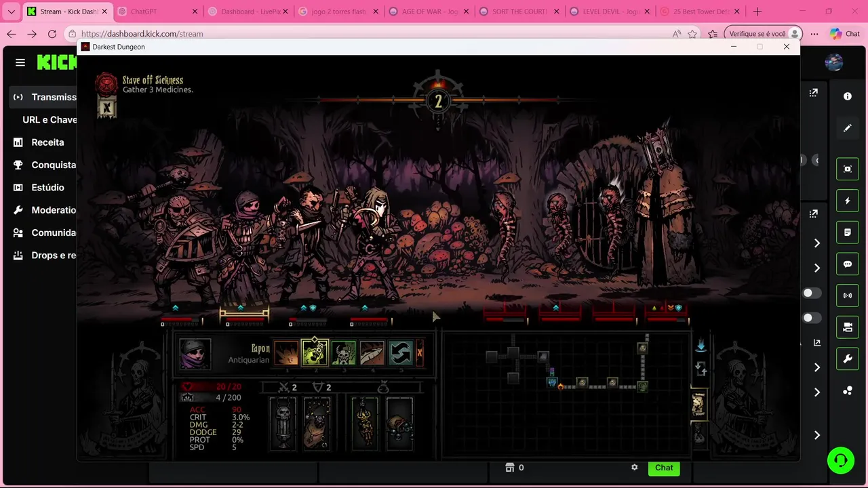The height and width of the screenshot is (488, 868).
Task: Click the user avatar in the dashboard header
Action: pos(834,62)
